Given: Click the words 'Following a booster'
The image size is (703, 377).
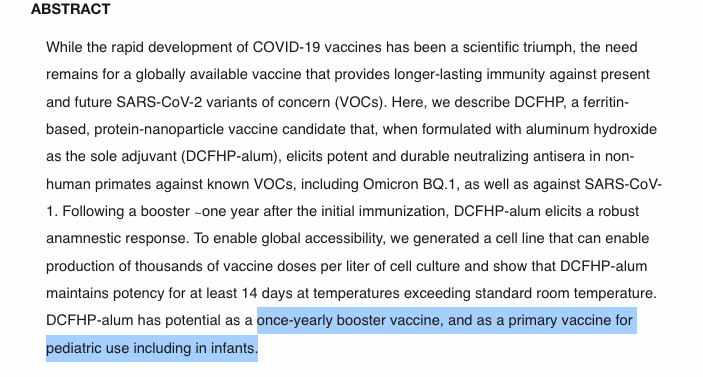Looking at the screenshot, I should 126,211.
